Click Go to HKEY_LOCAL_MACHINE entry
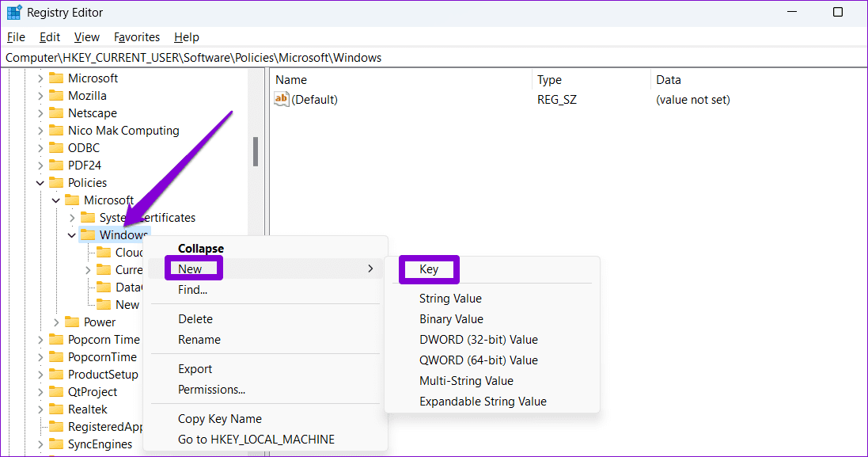868x457 pixels. [x=256, y=440]
